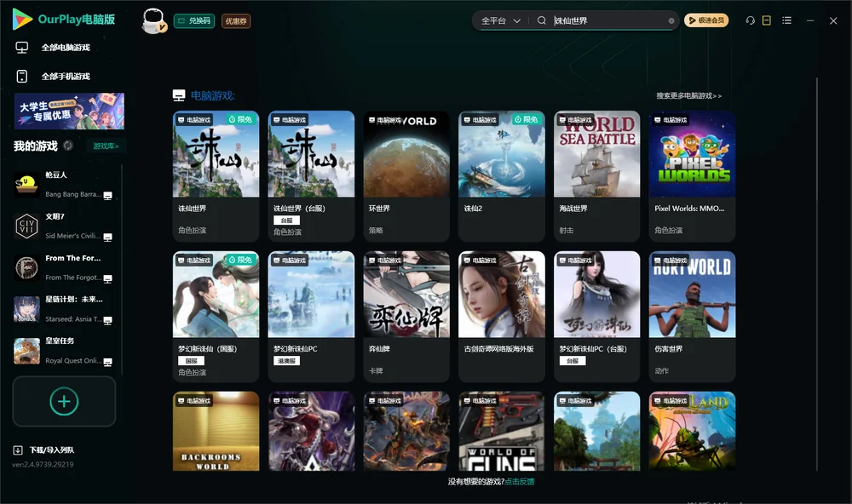Click the 电脑游戏 tag on 海战世界 card
Screen dimensions: 852x504
(575, 119)
